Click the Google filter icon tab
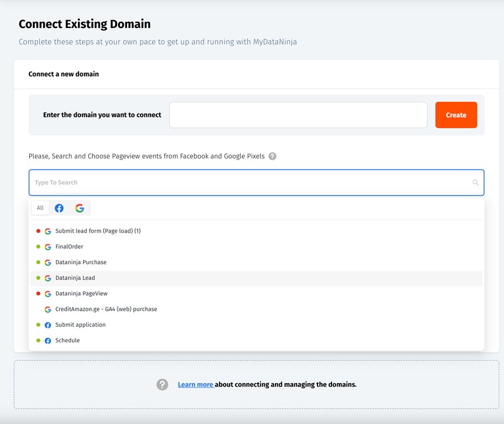 (x=80, y=208)
